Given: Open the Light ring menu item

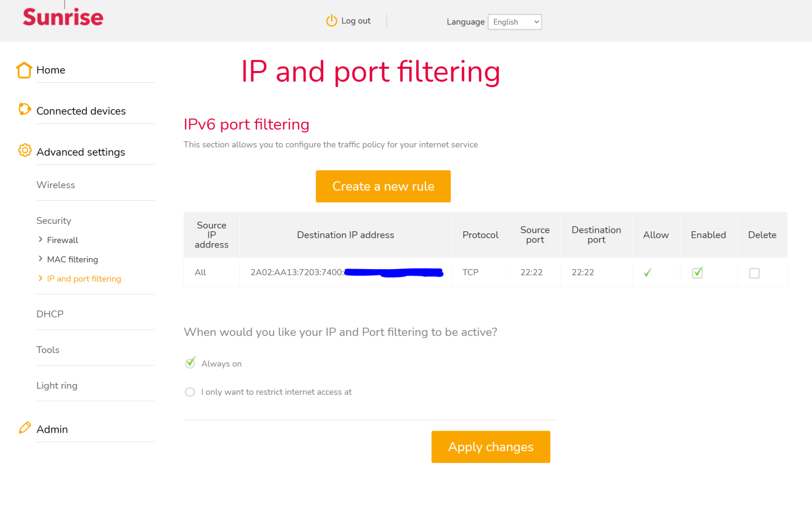Looking at the screenshot, I should [x=57, y=386].
